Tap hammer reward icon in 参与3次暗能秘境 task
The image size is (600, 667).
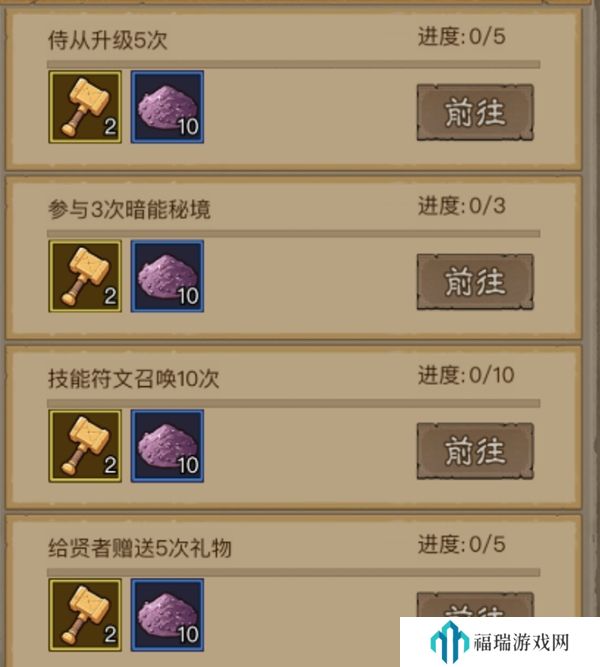pyautogui.click(x=85, y=276)
